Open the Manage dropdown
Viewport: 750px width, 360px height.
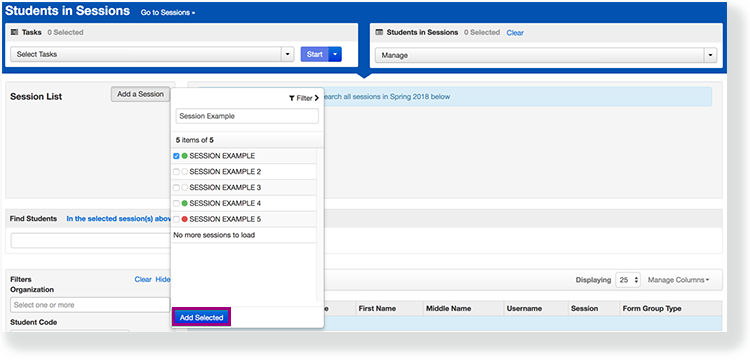(x=546, y=55)
